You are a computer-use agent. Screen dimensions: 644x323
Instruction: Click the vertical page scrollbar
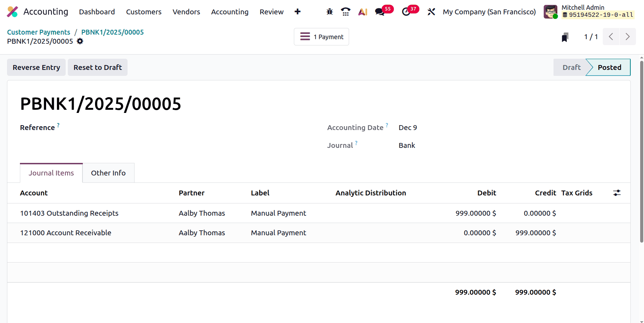tap(642, 152)
